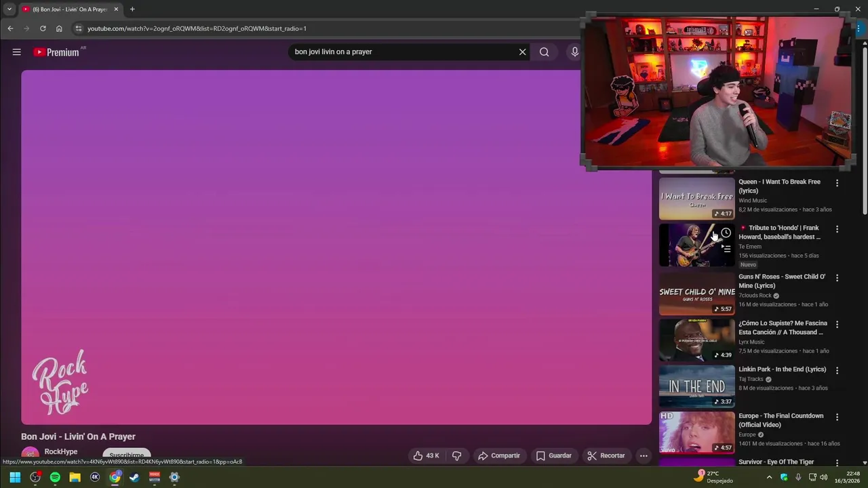
Task: Run search with the magnifier button
Action: (x=544, y=52)
